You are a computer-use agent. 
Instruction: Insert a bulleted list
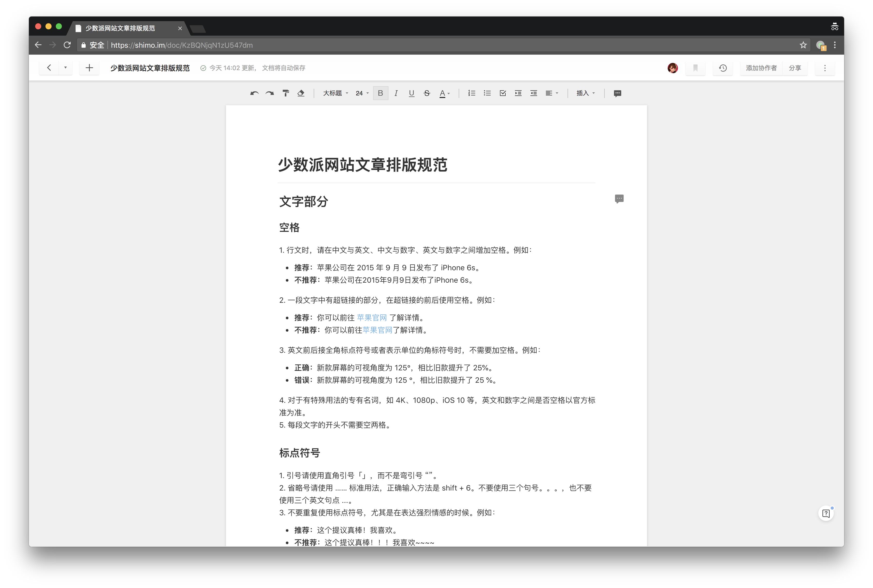487,93
